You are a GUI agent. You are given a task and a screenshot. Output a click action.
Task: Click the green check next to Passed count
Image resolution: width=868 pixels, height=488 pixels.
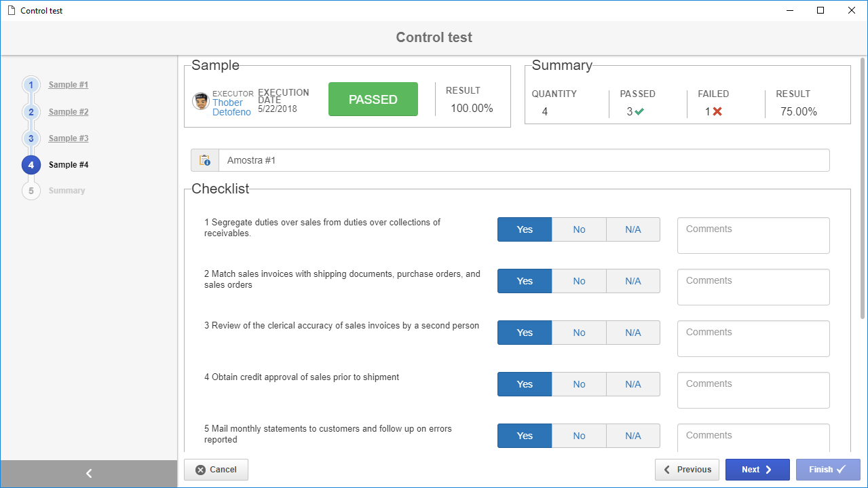[639, 111]
